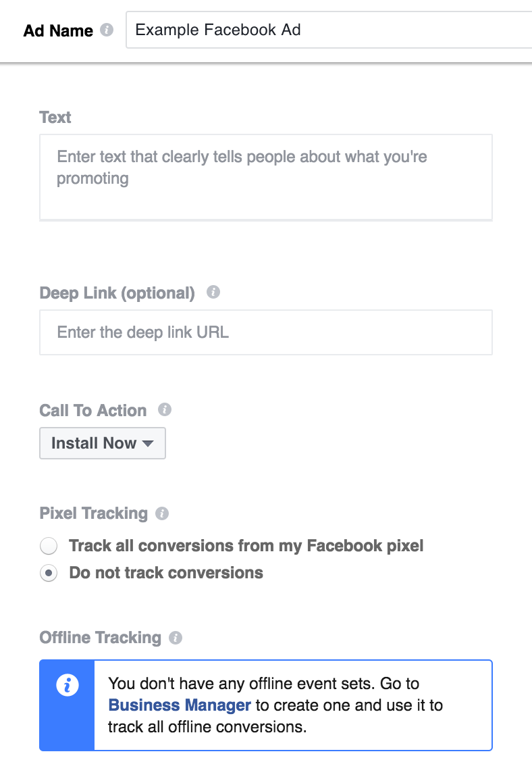This screenshot has width=532, height=758.
Task: Click the Ad Name label
Action: coord(58,31)
